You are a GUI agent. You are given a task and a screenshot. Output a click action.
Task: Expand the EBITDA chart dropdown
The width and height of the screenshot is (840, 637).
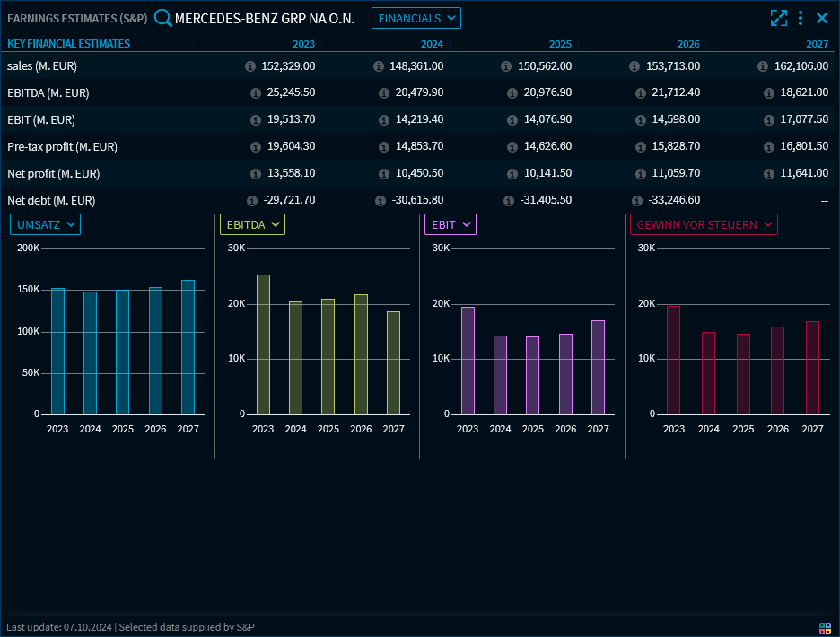point(252,224)
